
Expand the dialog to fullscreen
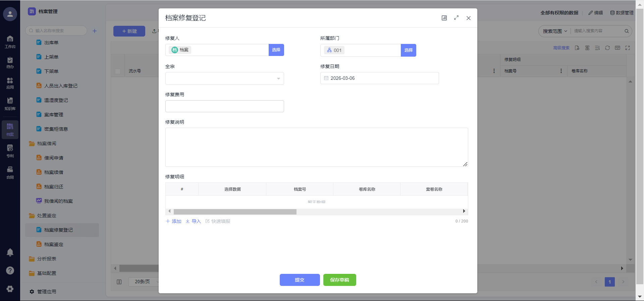pyautogui.click(x=456, y=18)
